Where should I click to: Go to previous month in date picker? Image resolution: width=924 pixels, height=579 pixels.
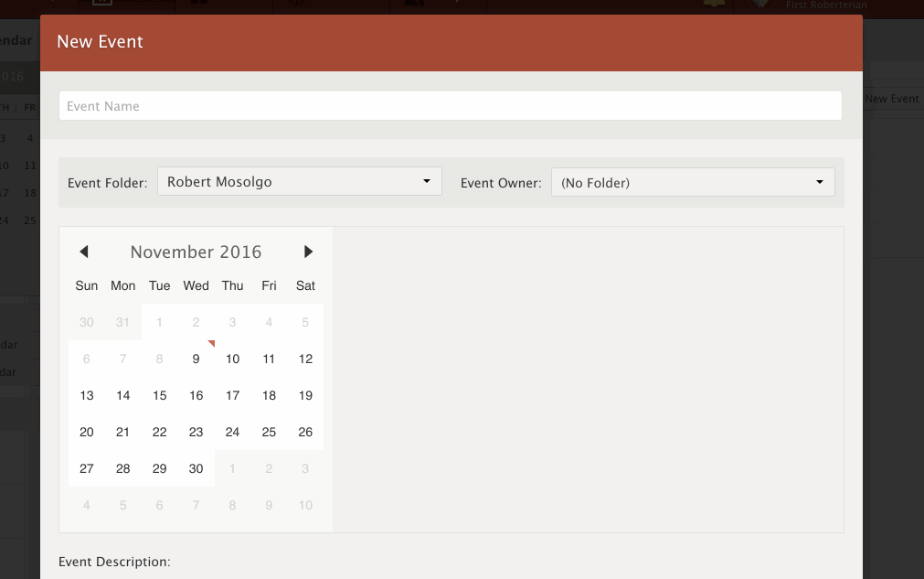tap(84, 252)
